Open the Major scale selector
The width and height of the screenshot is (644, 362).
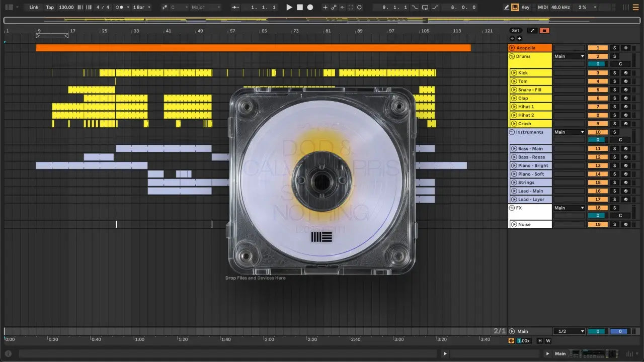coord(205,8)
